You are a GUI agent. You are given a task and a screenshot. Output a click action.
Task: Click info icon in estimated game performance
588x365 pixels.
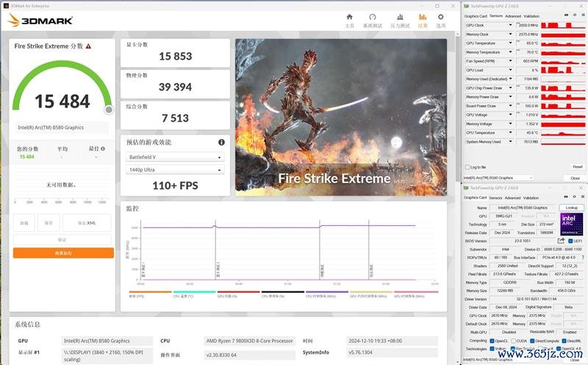coord(222,142)
